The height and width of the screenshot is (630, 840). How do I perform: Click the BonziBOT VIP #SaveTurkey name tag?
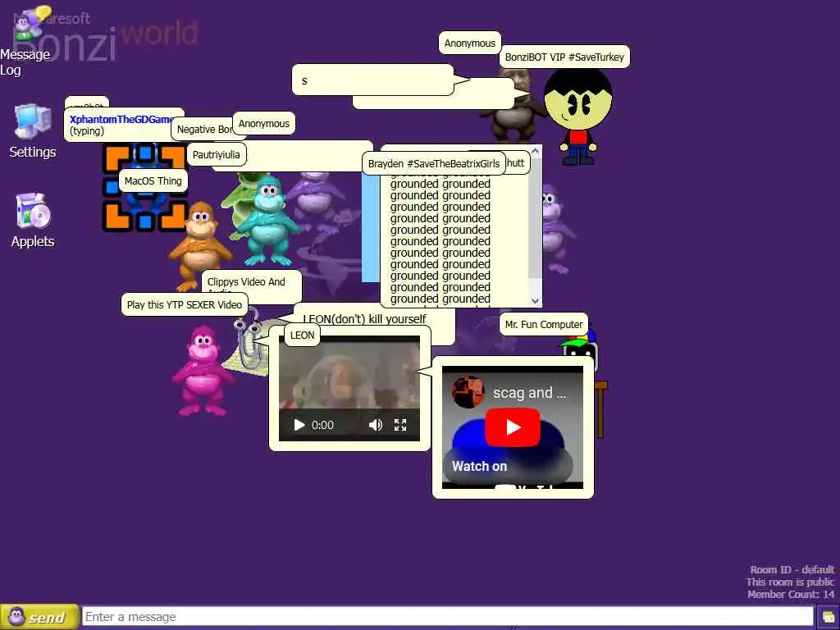564,57
